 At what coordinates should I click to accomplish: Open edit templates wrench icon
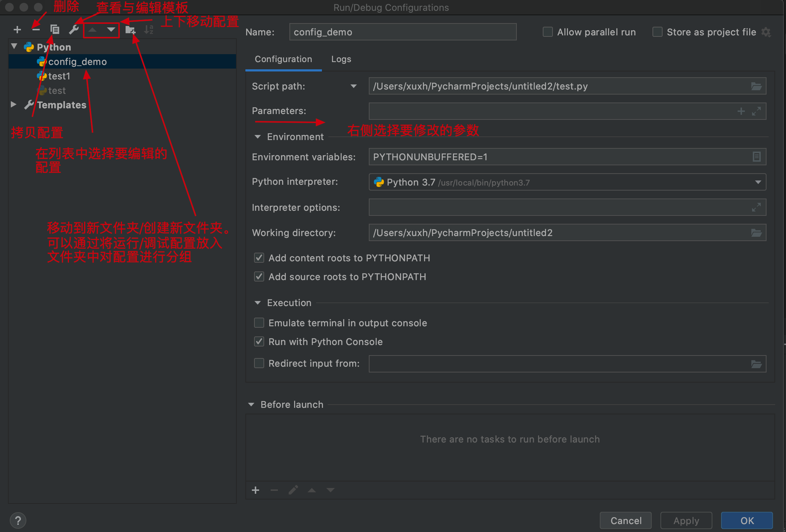74,30
